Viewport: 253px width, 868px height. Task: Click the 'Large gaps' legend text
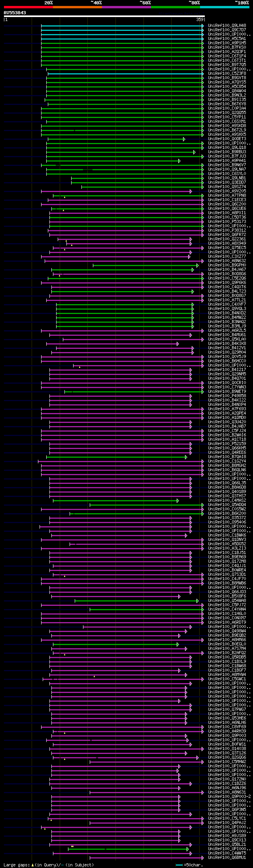[x=17, y=865]
